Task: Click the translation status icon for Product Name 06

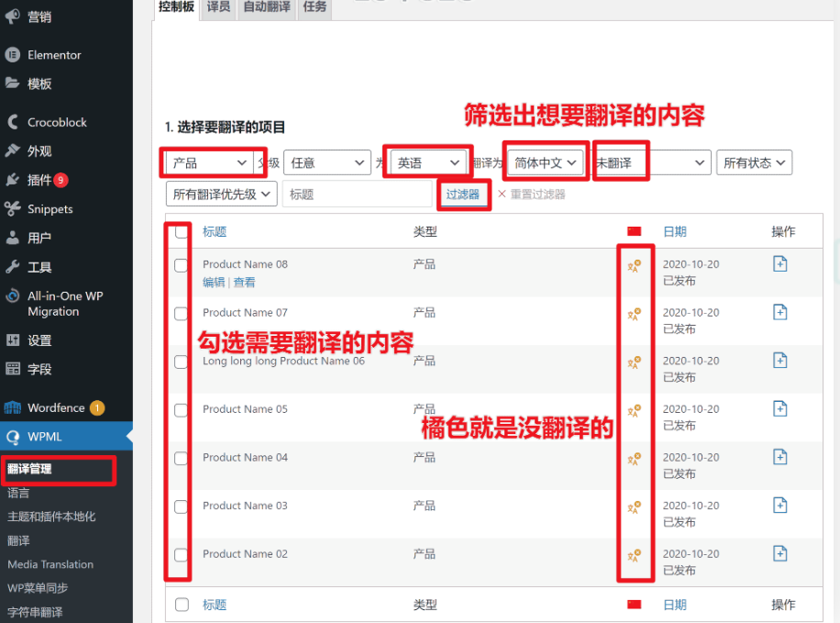Action: coord(635,362)
